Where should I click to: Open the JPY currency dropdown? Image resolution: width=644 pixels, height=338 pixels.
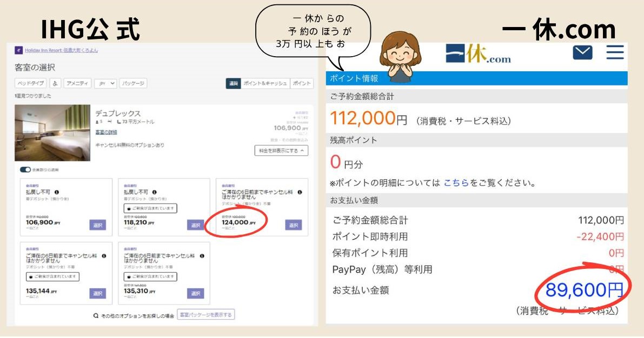pos(106,83)
